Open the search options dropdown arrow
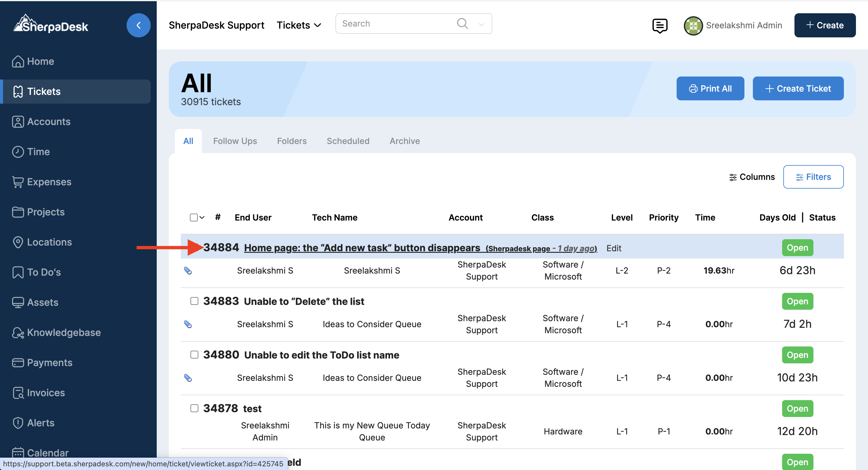This screenshot has height=470, width=868. click(481, 24)
